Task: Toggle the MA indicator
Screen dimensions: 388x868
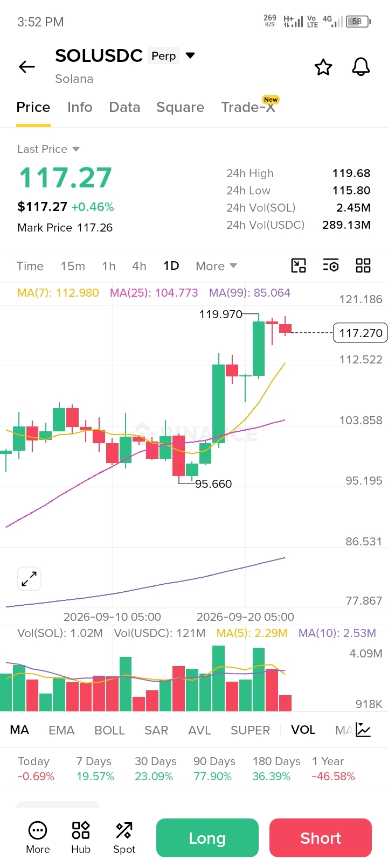Action: click(x=19, y=730)
